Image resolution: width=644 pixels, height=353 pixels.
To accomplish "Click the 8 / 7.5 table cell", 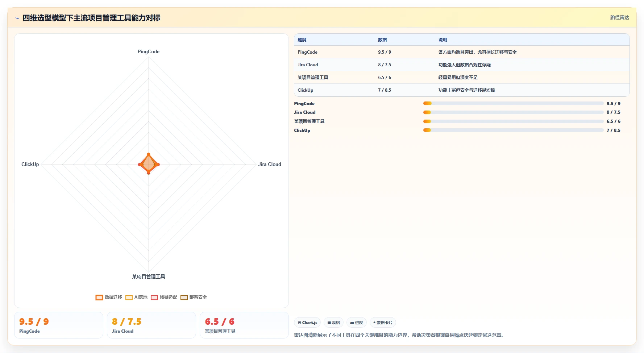I will pos(385,65).
